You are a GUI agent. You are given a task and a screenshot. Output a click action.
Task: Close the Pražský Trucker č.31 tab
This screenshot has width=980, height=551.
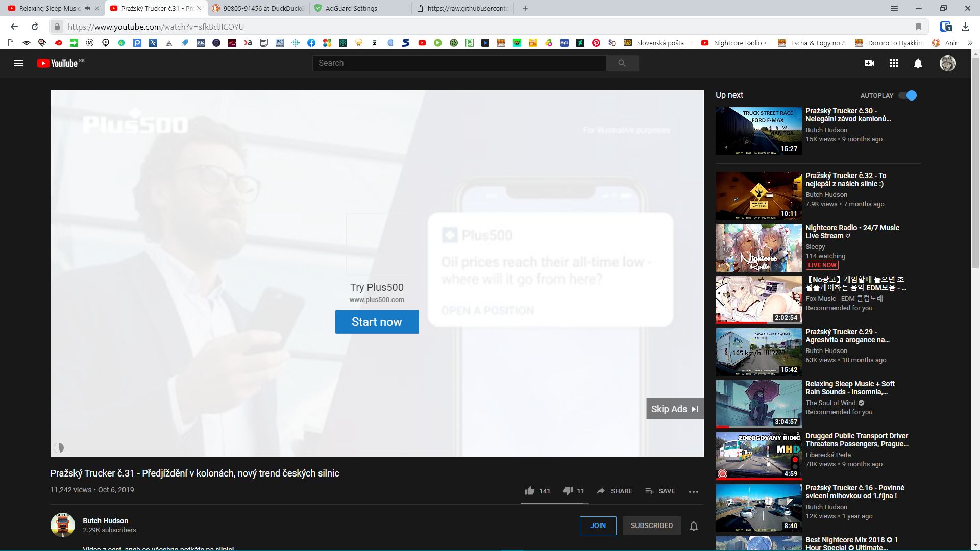click(199, 8)
